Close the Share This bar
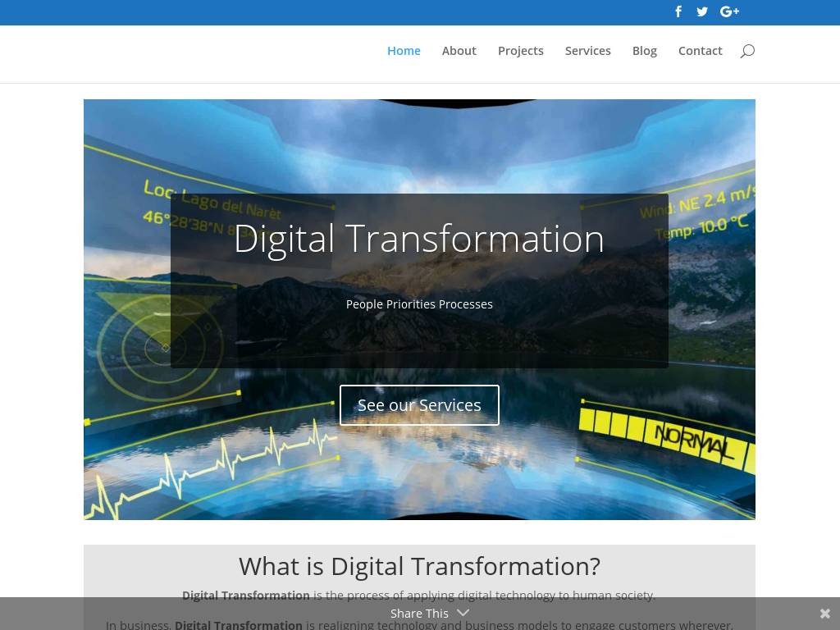Viewport: 840px width, 630px height. [825, 614]
